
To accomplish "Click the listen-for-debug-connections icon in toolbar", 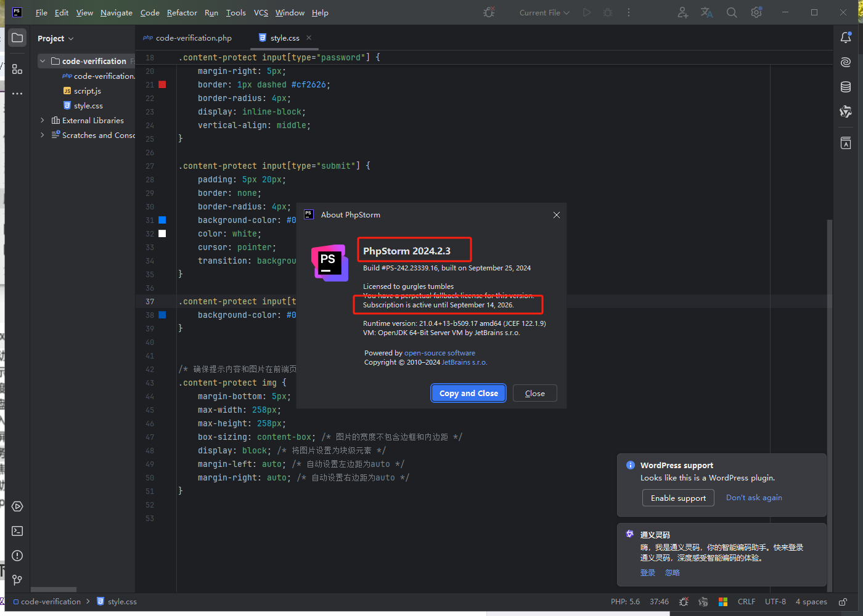I will coord(489,12).
